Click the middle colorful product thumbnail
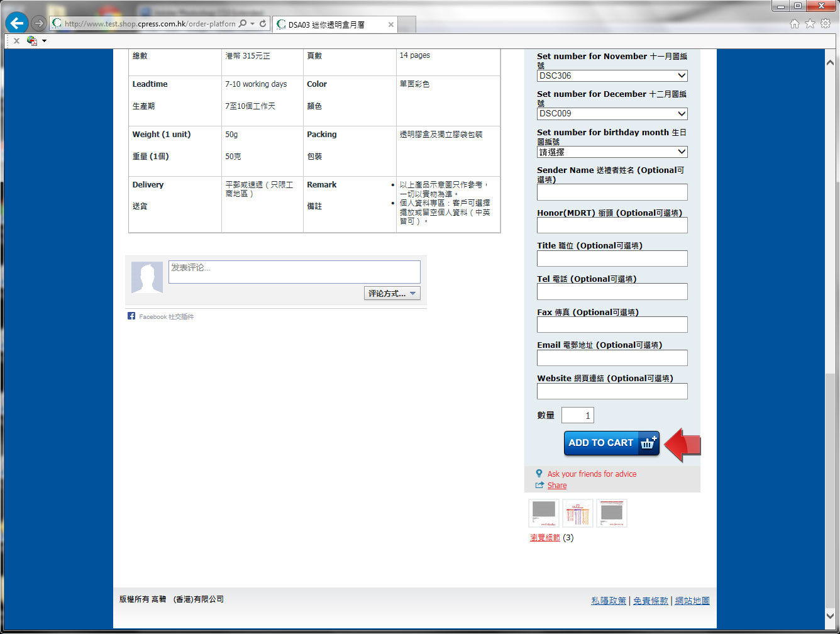The width and height of the screenshot is (840, 634). (577, 513)
